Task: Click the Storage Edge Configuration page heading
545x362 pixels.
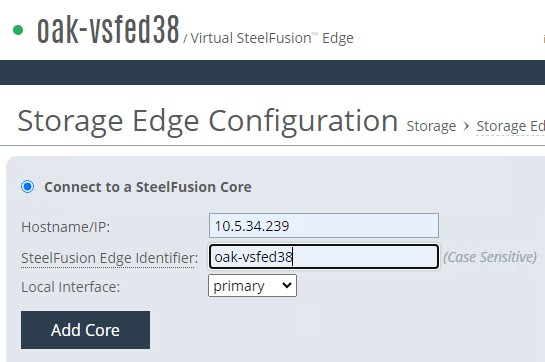Action: click(208, 121)
